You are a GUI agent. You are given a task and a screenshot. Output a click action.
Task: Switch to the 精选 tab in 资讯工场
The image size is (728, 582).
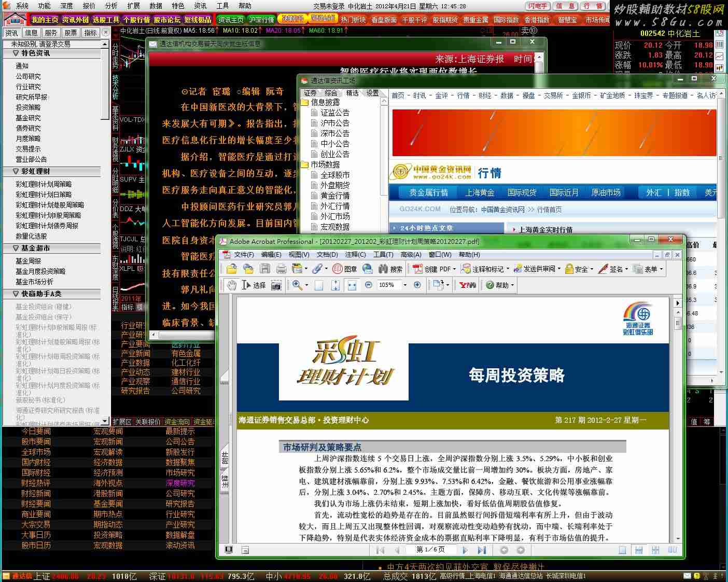352,93
